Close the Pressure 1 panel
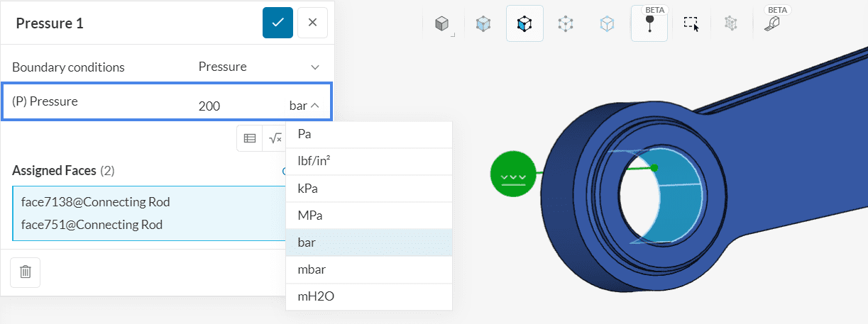This screenshot has height=324, width=868. click(x=312, y=23)
